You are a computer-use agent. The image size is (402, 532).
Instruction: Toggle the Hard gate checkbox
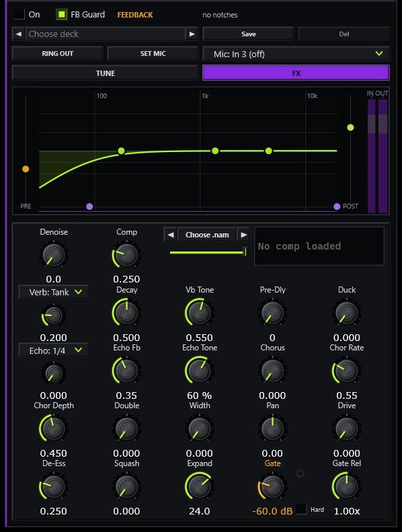[x=301, y=509]
